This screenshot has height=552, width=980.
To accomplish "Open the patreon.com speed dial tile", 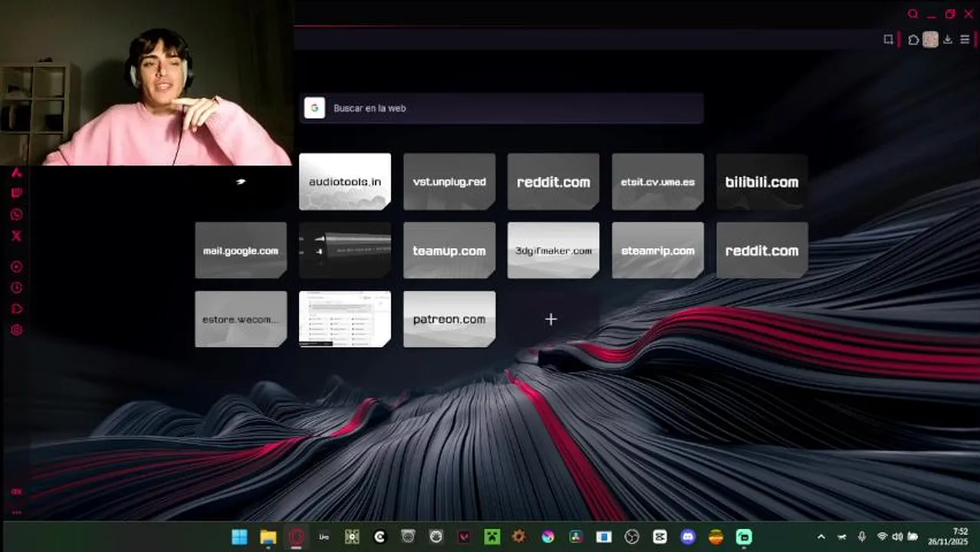I will click(x=449, y=319).
